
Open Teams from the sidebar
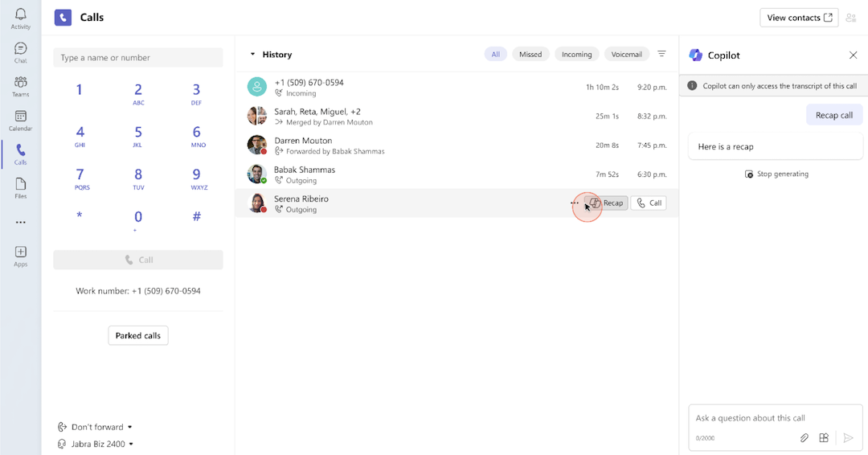[20, 86]
